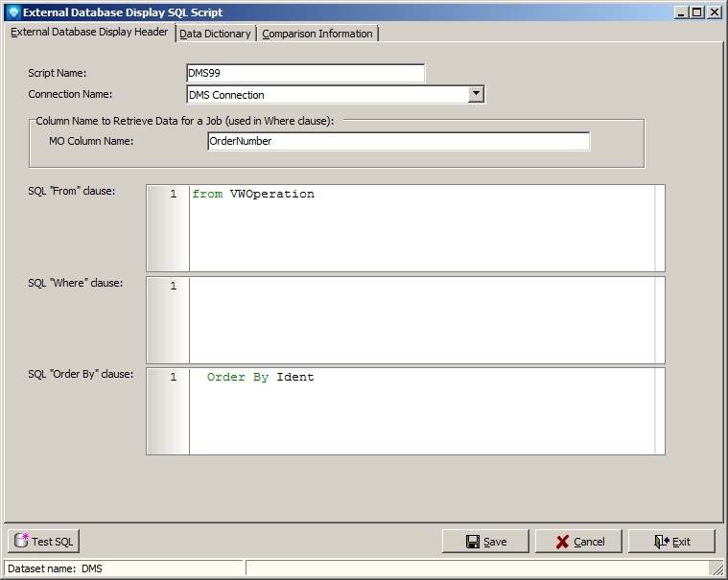This screenshot has width=728, height=580.
Task: Close the window with title bar X
Action: coord(714,12)
